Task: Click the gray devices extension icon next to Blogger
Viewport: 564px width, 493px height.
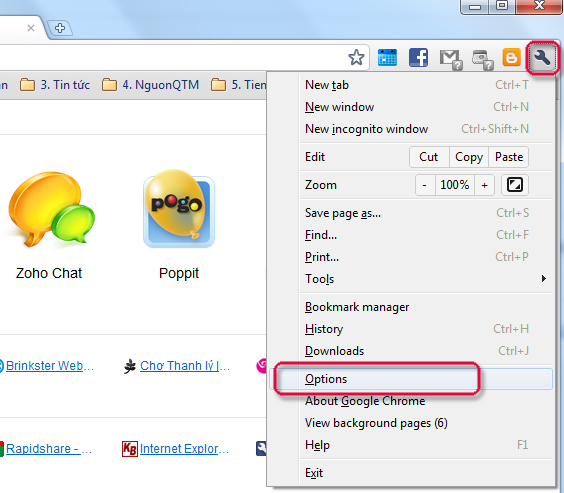Action: click(x=482, y=59)
